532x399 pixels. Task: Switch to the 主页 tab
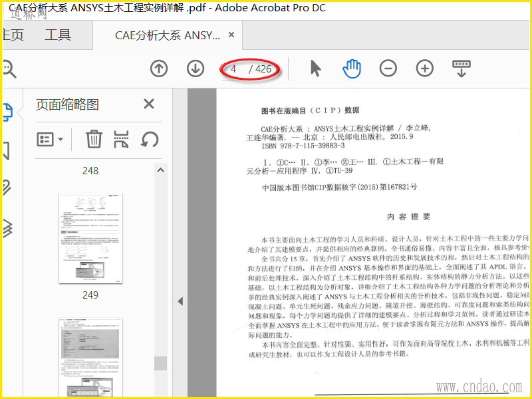click(x=13, y=35)
